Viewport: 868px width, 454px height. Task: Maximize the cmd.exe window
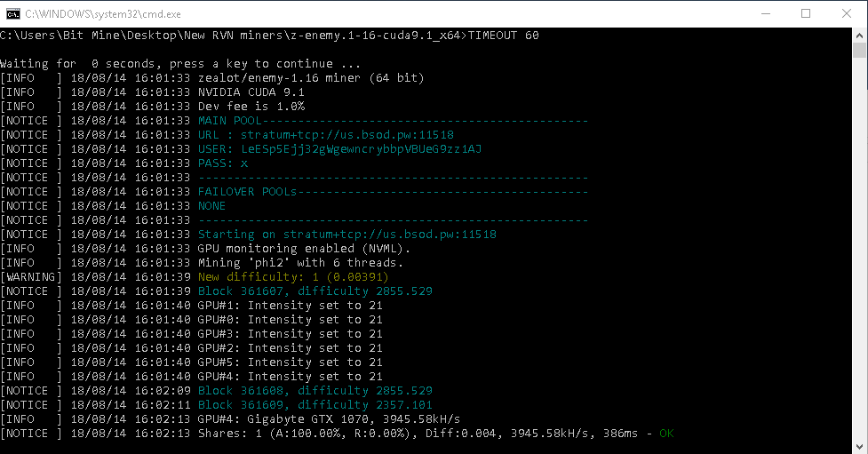(x=806, y=14)
